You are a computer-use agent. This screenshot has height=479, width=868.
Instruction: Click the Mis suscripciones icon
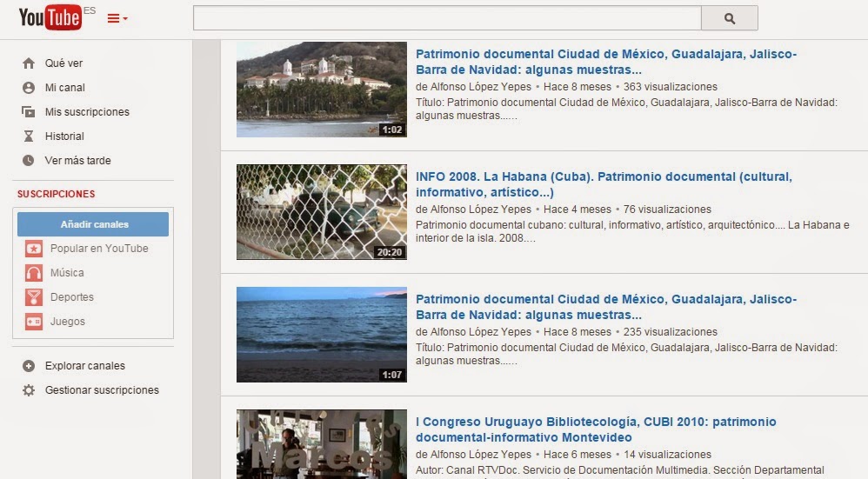pyautogui.click(x=29, y=112)
